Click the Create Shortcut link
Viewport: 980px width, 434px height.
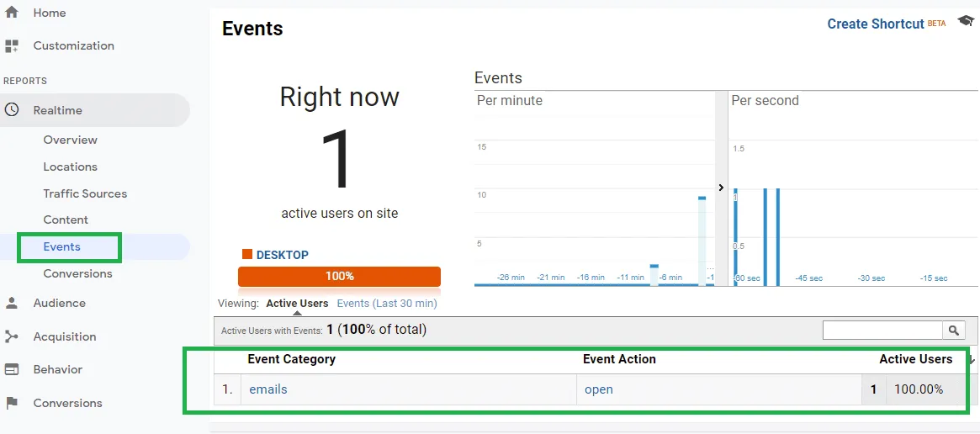point(875,24)
